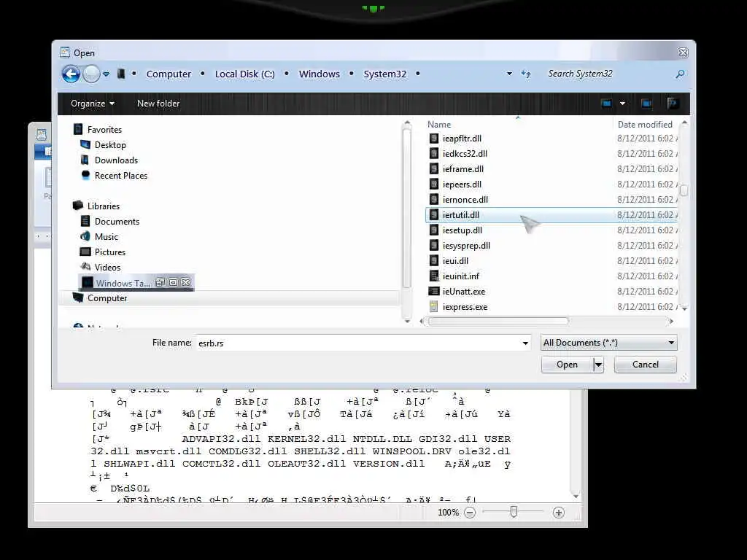Open the All Documents (*.*) file type dropdown
747x560 pixels.
[x=608, y=343]
